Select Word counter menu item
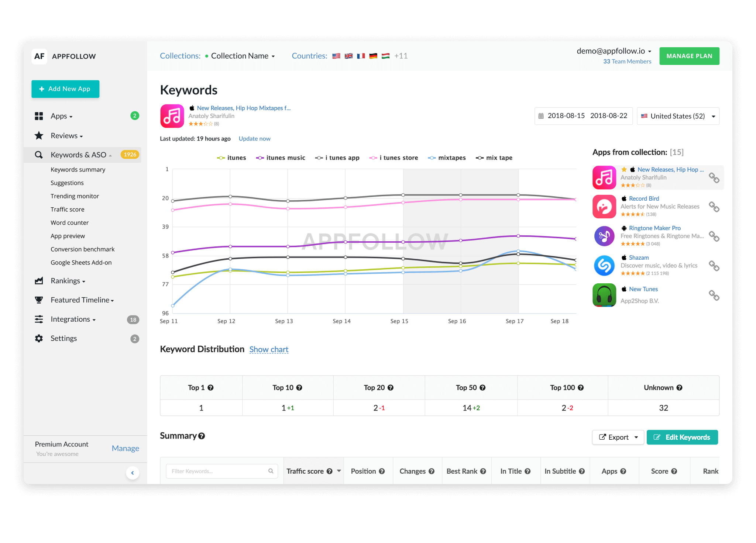The image size is (756, 543). (x=69, y=223)
